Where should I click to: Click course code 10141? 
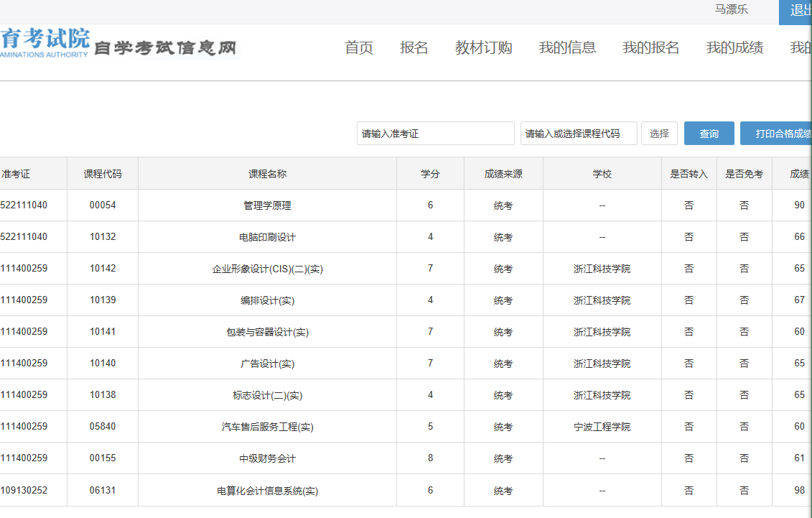tap(103, 331)
